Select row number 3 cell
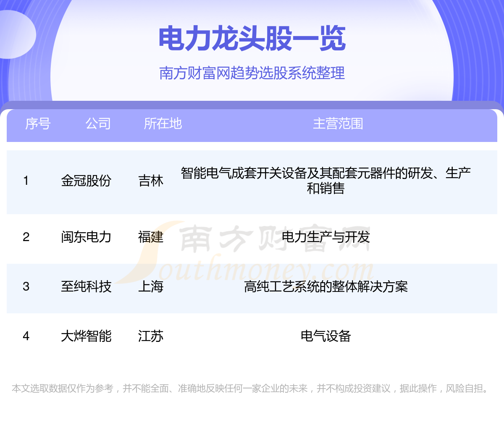Screen dimensions: 504x441 click(x=26, y=286)
